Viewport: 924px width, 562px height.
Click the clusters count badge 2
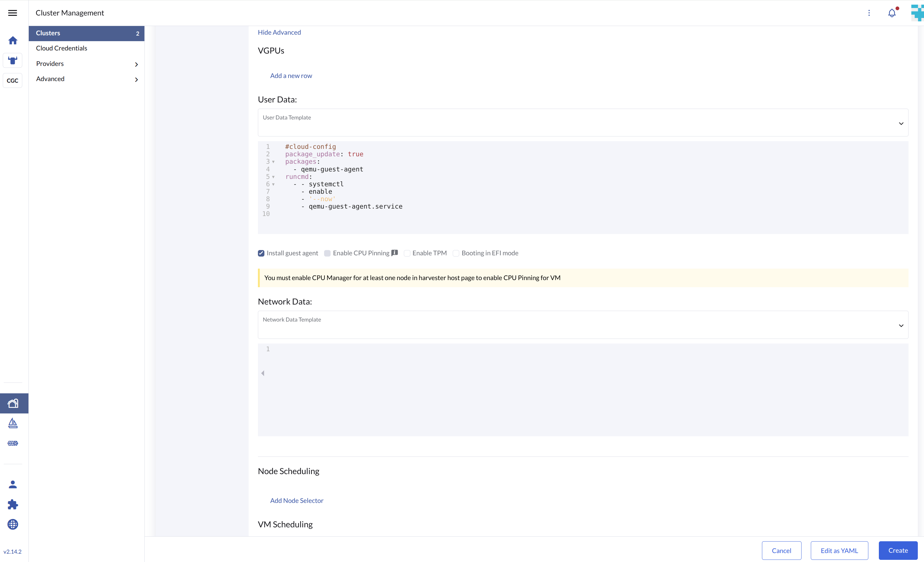[138, 33]
